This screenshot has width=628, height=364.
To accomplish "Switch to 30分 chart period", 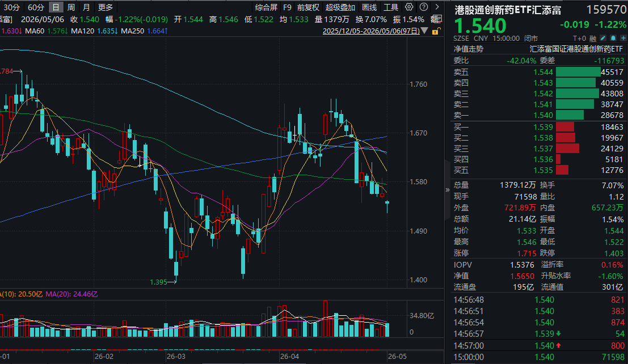I will click(11, 7).
